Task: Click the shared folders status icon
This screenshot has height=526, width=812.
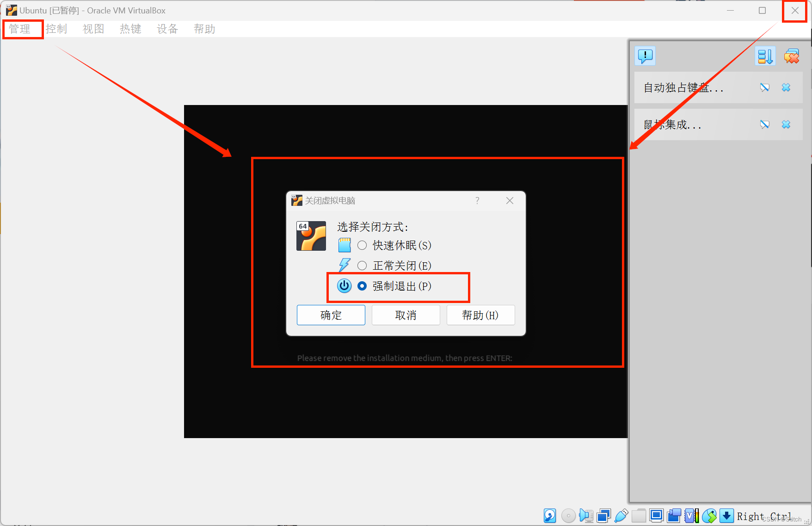Action: click(x=639, y=515)
